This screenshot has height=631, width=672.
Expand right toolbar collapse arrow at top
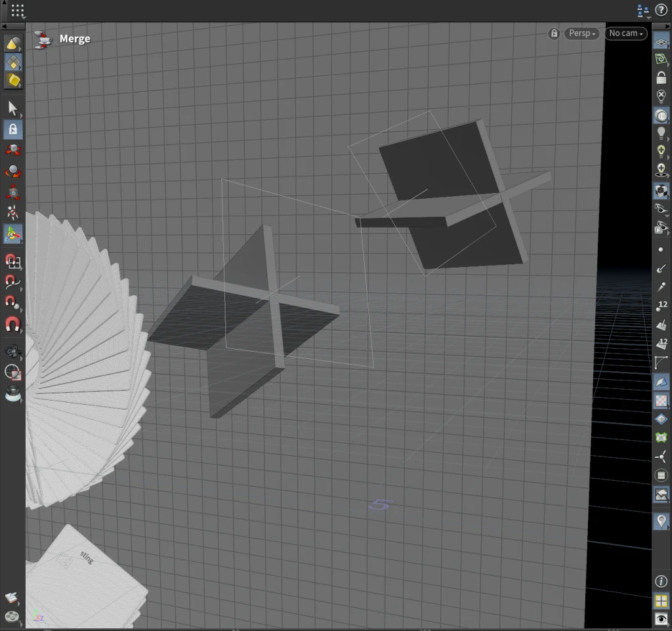667,26
